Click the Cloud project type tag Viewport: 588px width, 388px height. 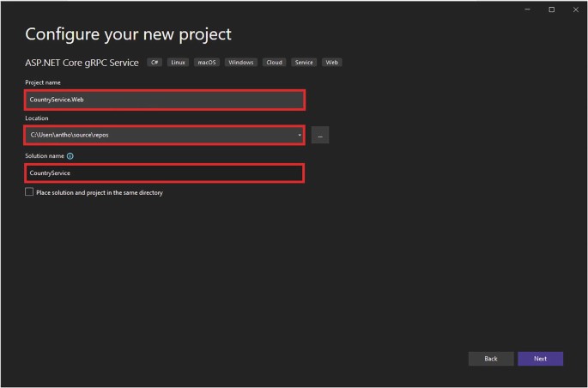tap(274, 63)
